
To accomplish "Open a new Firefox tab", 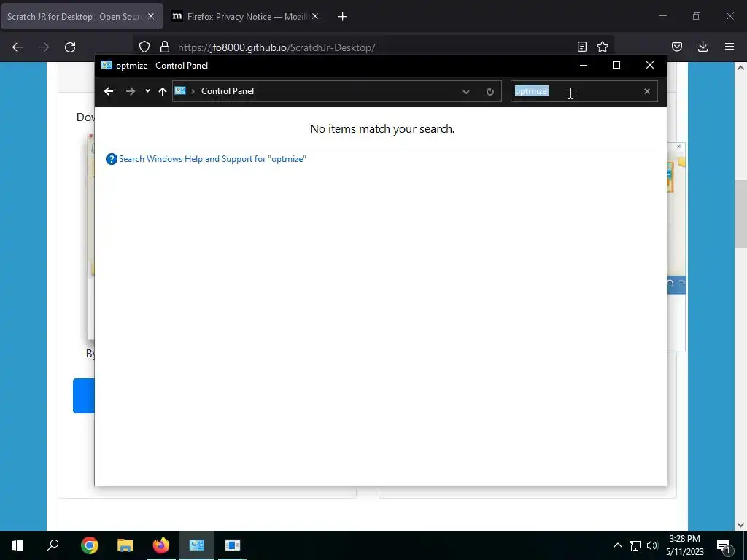I will click(342, 17).
